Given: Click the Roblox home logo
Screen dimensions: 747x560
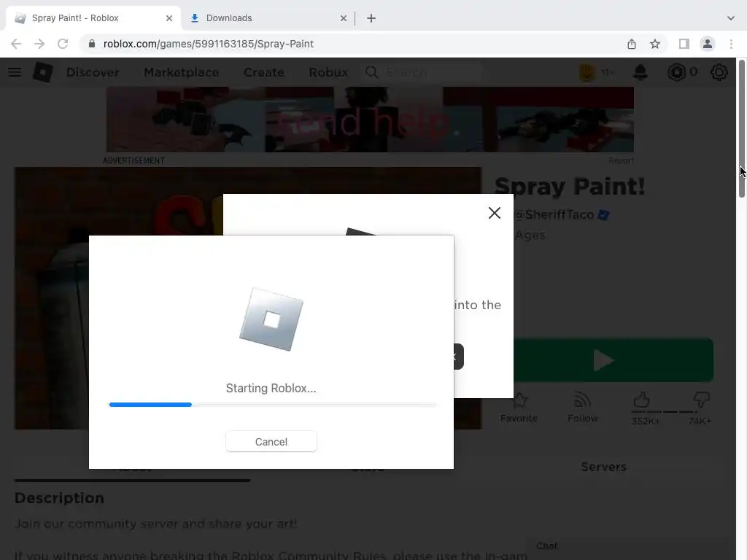Looking at the screenshot, I should click(x=42, y=72).
